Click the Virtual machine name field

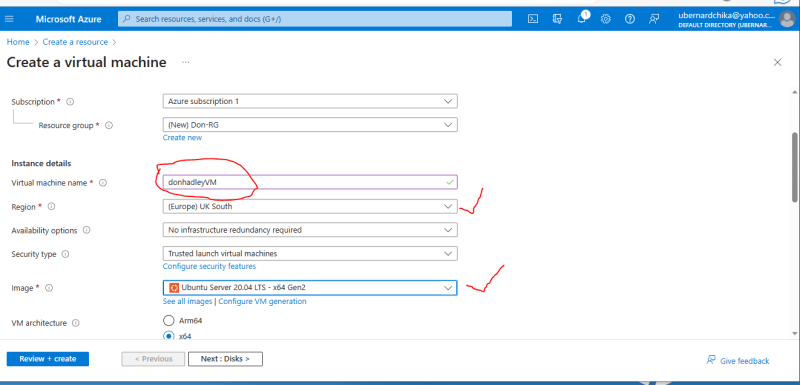(310, 182)
